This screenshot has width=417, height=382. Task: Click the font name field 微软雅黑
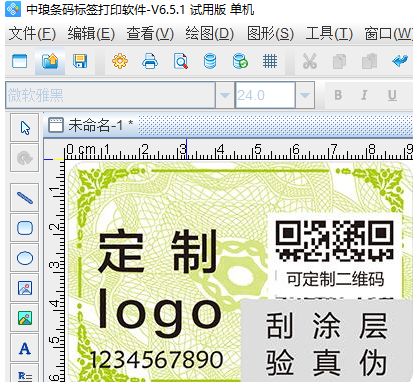pos(110,95)
